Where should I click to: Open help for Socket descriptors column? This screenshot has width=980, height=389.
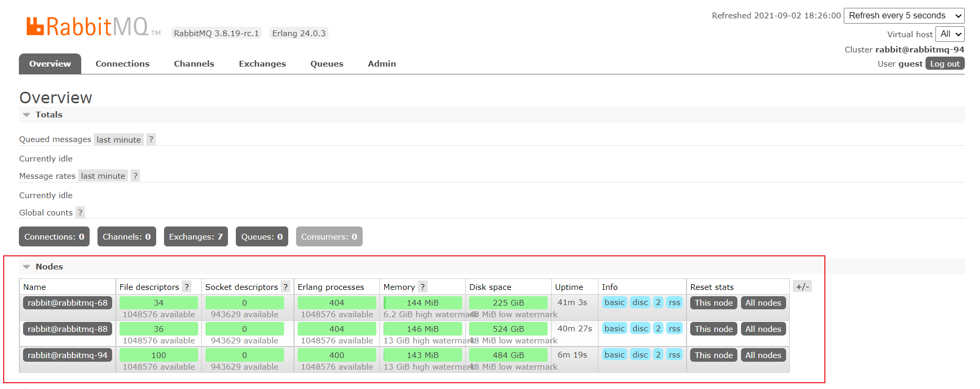tap(286, 287)
